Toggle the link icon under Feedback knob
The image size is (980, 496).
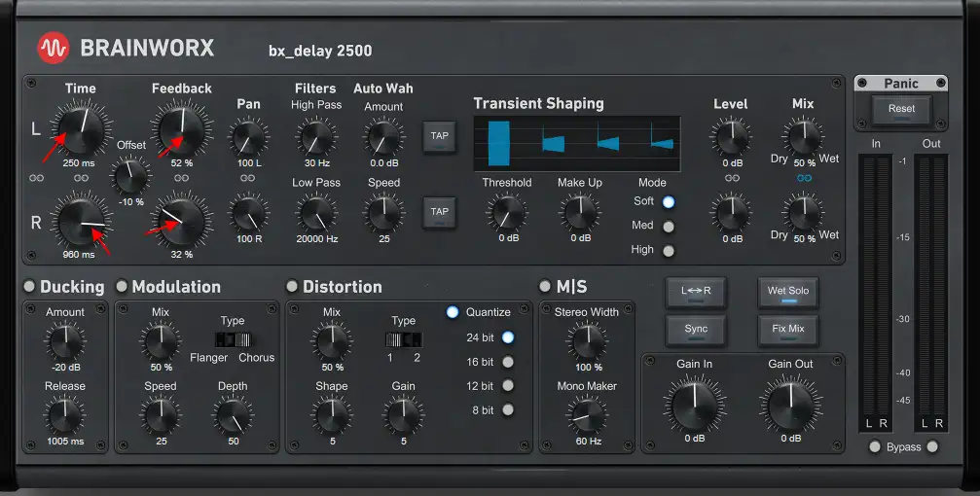182,178
